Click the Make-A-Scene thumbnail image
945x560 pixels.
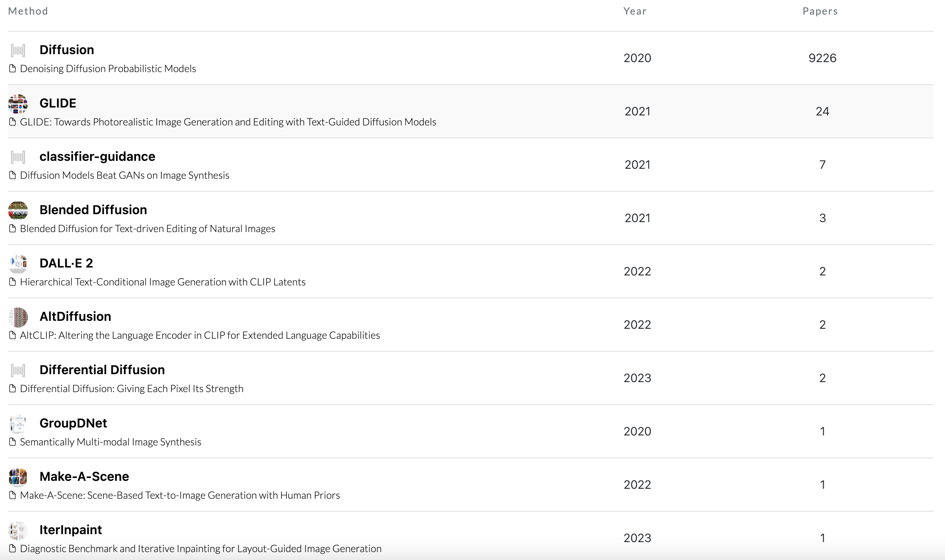(18, 477)
